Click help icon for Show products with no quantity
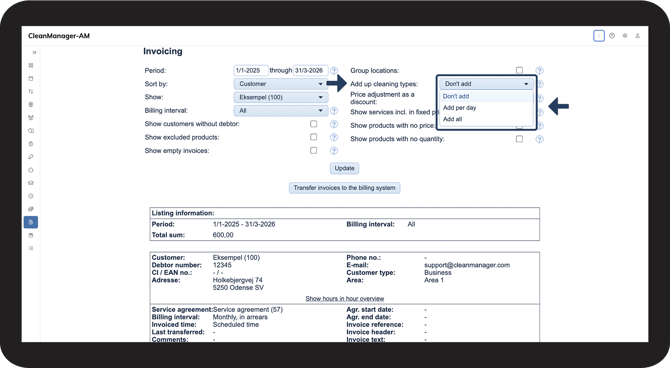 click(x=540, y=139)
